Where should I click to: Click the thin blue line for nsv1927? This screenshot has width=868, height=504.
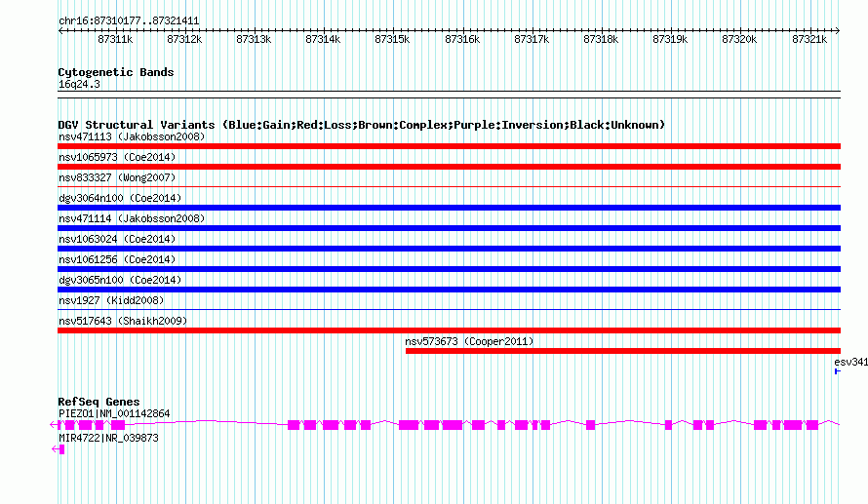449,310
